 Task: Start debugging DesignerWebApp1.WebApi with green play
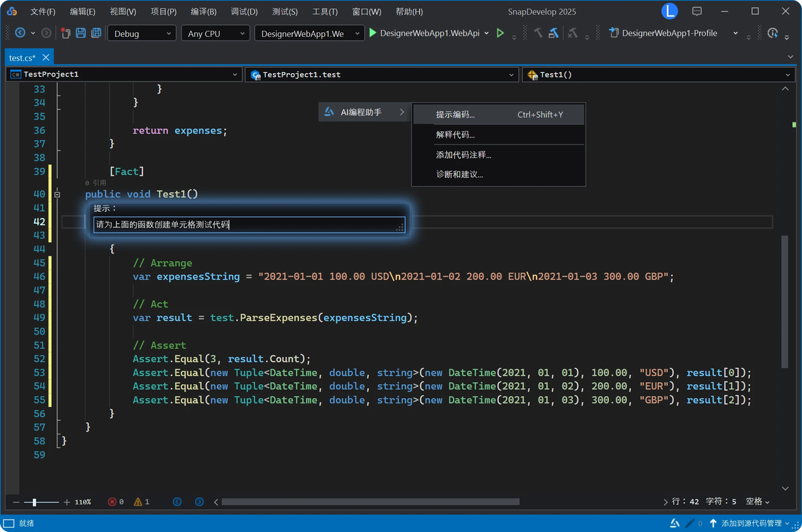pos(373,33)
